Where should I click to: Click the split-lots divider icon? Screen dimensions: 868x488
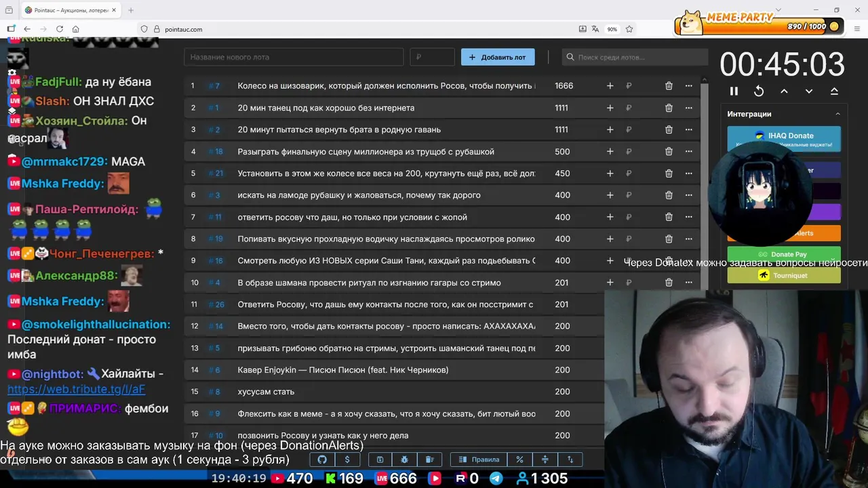[545, 460]
